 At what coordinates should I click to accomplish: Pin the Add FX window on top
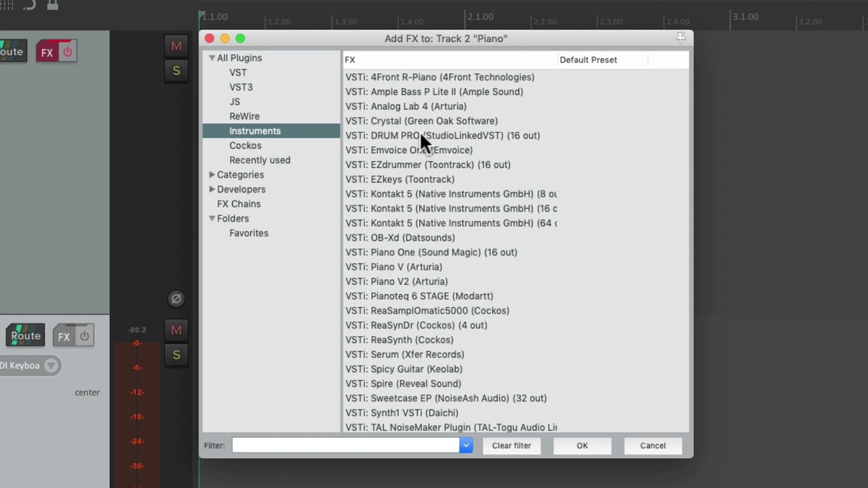click(681, 38)
